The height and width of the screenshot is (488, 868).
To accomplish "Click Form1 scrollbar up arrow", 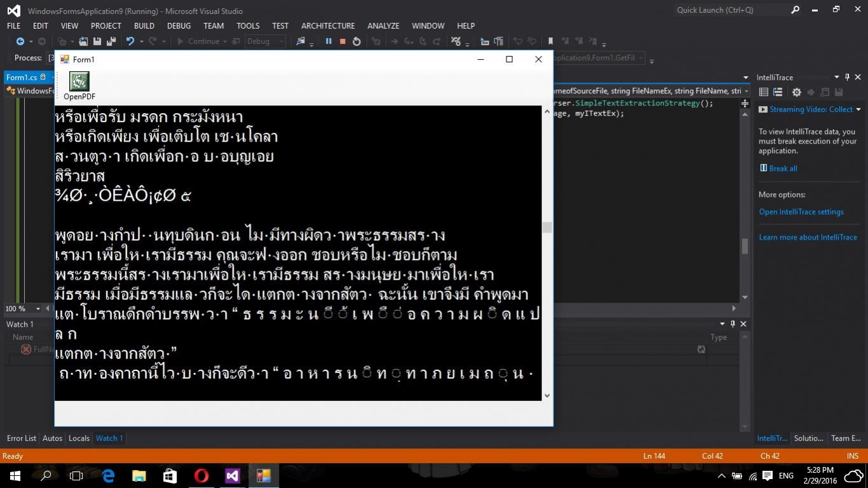I will 546,111.
